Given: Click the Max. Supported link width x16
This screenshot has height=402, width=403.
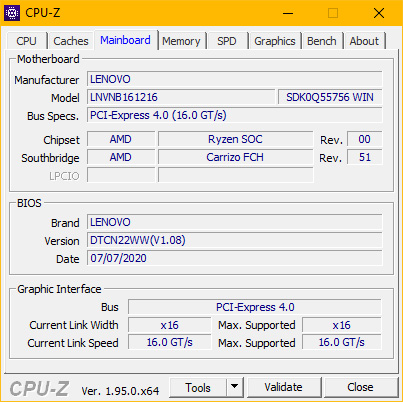Looking at the screenshot, I should [342, 325].
